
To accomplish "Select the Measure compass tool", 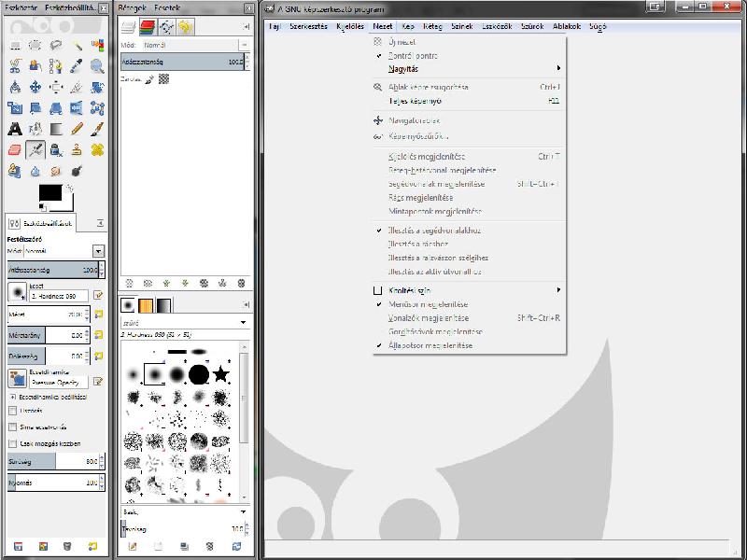I will [15, 87].
